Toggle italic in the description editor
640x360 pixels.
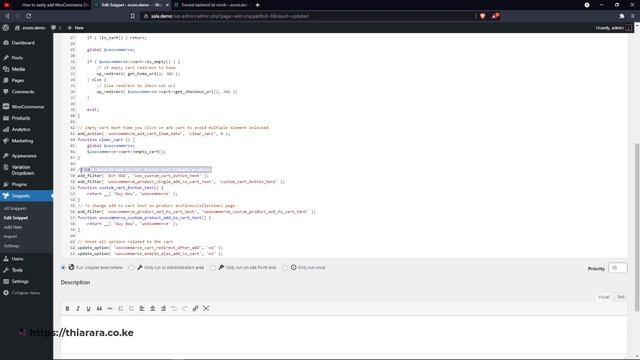point(78,309)
